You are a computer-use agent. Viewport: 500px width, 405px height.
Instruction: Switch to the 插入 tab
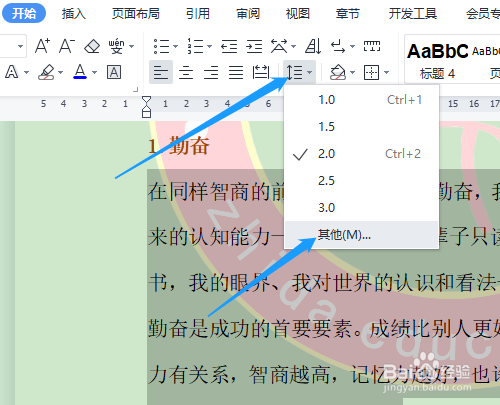[74, 14]
